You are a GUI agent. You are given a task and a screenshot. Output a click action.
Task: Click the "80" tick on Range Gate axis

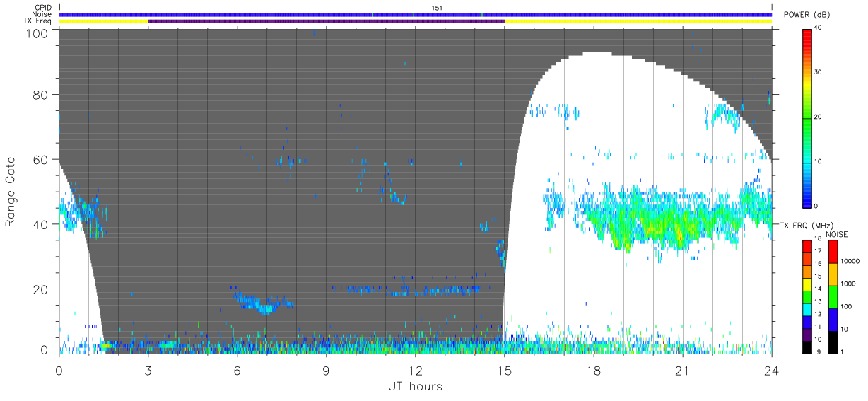click(41, 95)
